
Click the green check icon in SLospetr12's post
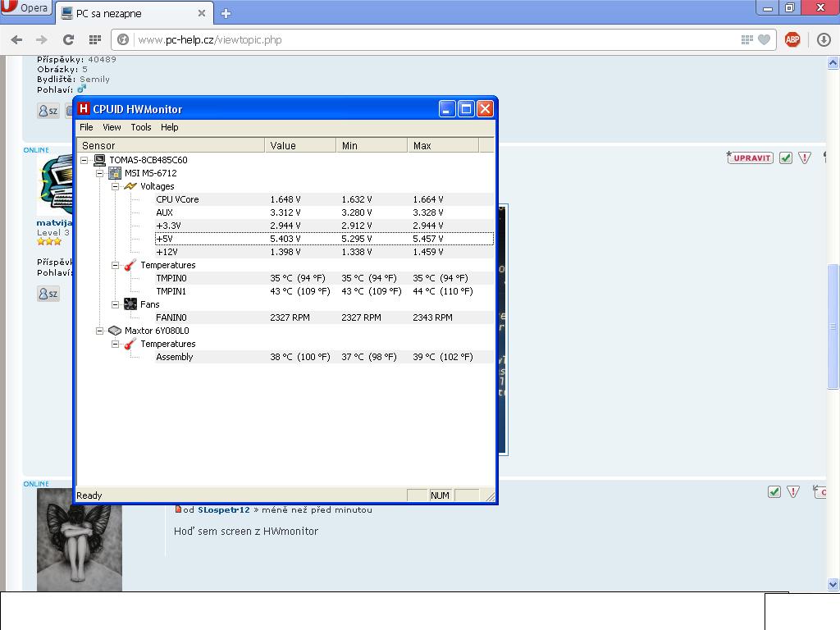pos(774,492)
